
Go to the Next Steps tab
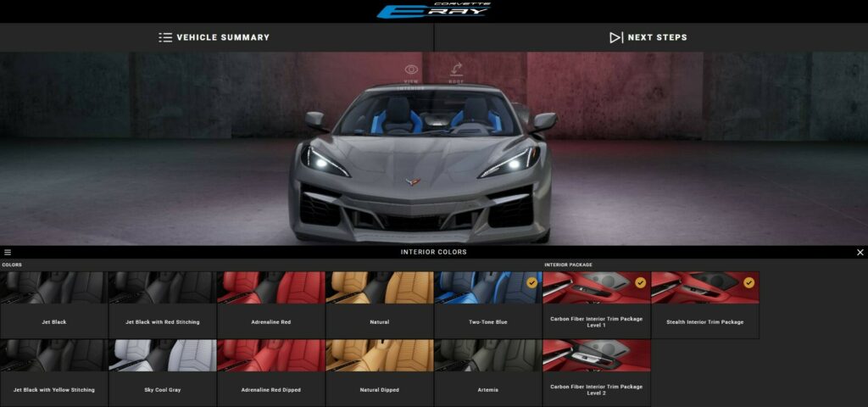[x=649, y=37]
